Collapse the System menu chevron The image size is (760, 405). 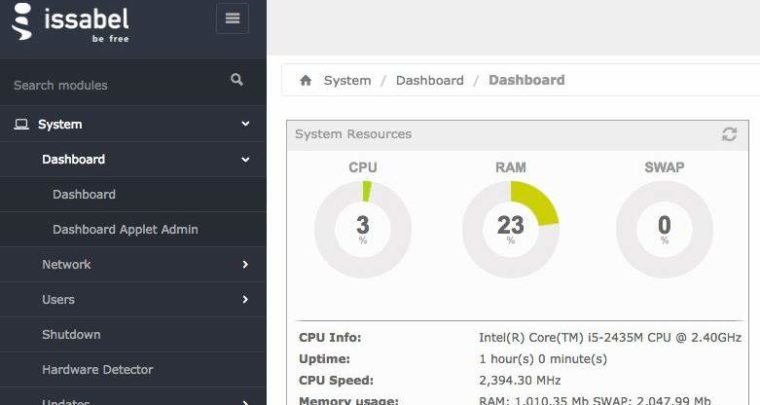[x=245, y=124]
